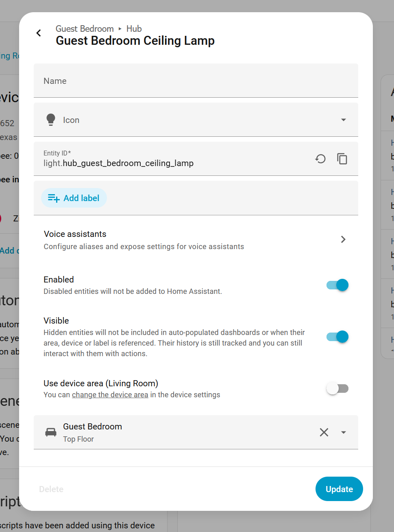The height and width of the screenshot is (532, 394).
Task: Disable the Enabled toggle switch
Action: click(337, 285)
